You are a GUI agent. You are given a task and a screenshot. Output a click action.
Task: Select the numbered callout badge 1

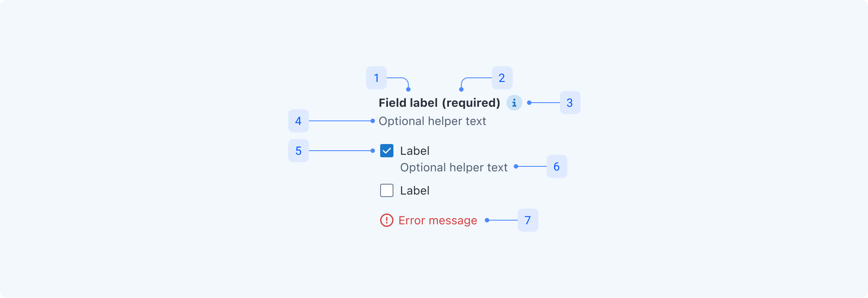click(376, 78)
